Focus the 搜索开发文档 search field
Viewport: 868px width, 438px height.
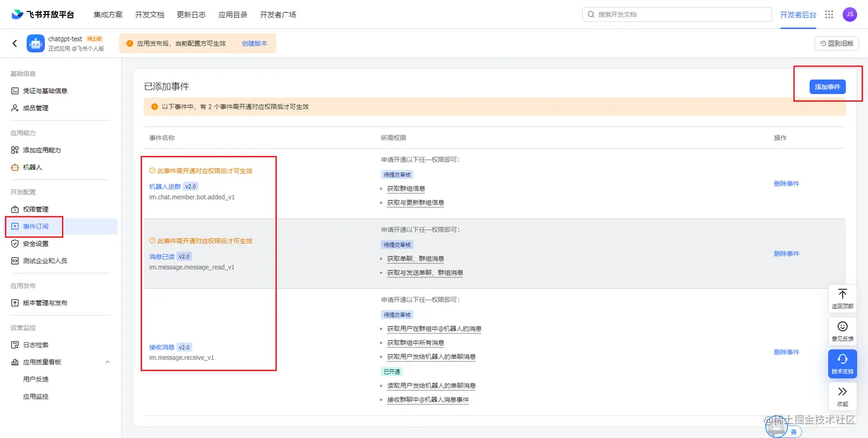click(677, 14)
